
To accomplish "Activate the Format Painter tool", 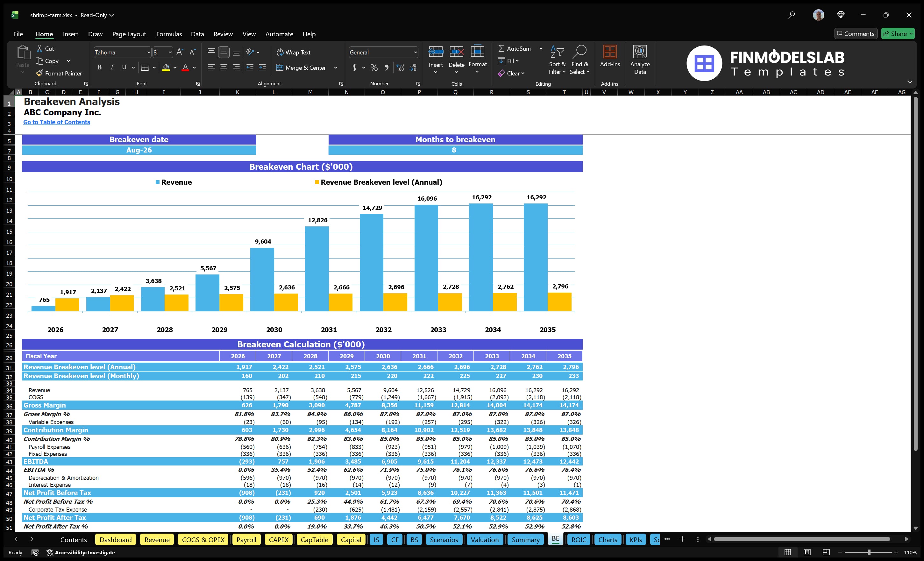I will click(x=59, y=73).
